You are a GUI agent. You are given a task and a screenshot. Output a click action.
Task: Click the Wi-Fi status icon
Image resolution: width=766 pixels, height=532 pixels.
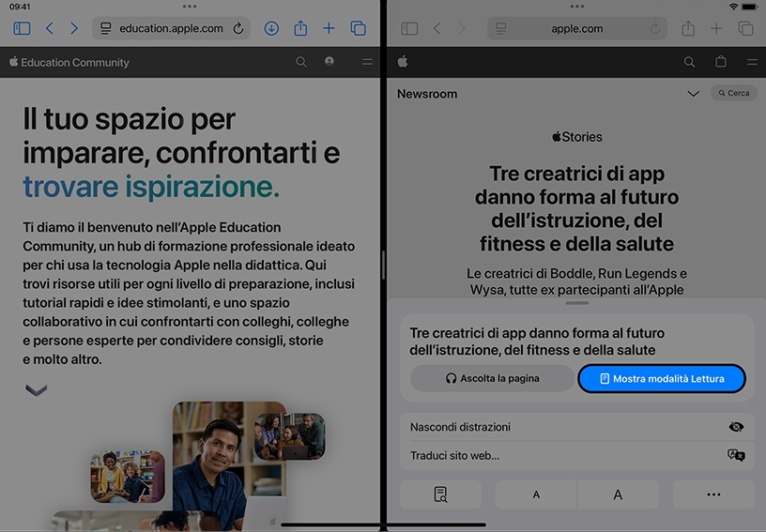733,7
